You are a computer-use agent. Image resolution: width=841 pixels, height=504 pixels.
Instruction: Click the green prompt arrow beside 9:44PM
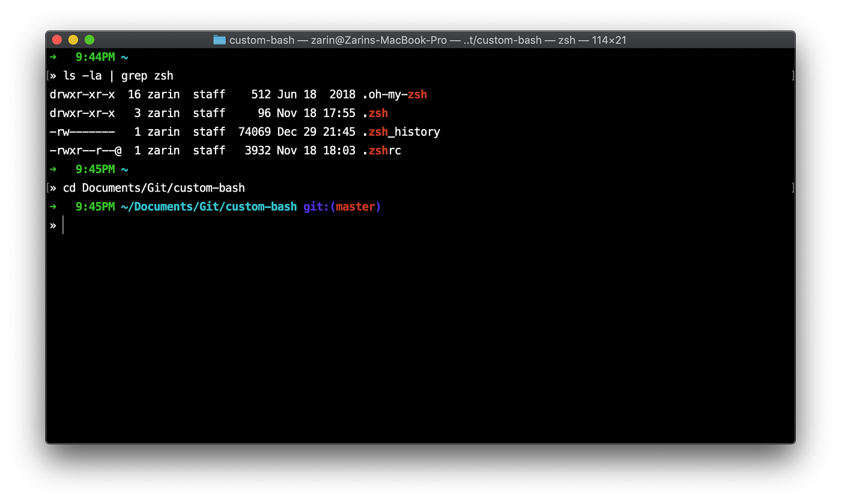click(52, 56)
